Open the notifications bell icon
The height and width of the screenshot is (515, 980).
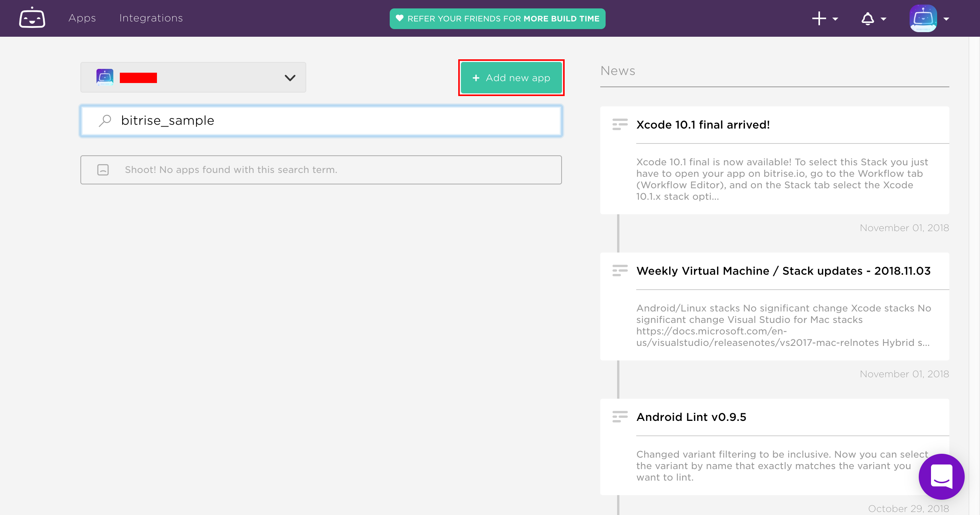click(868, 18)
